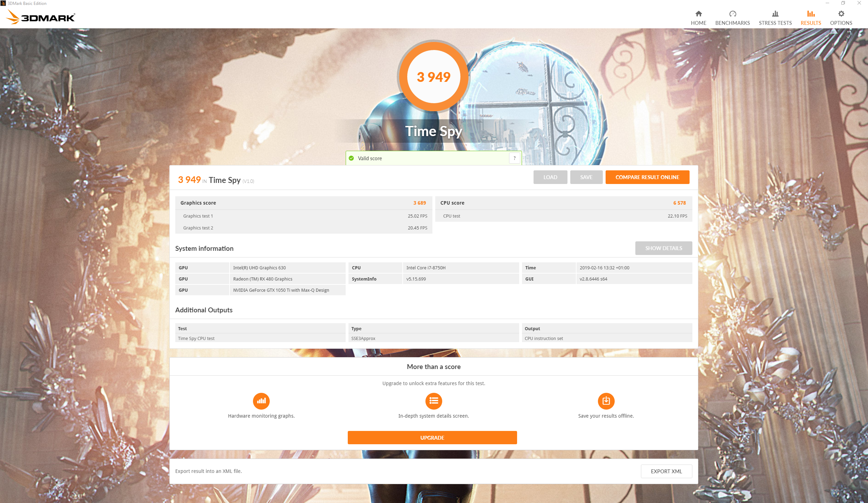
Task: Click COMPARE RESULT ONLINE
Action: [x=647, y=177]
